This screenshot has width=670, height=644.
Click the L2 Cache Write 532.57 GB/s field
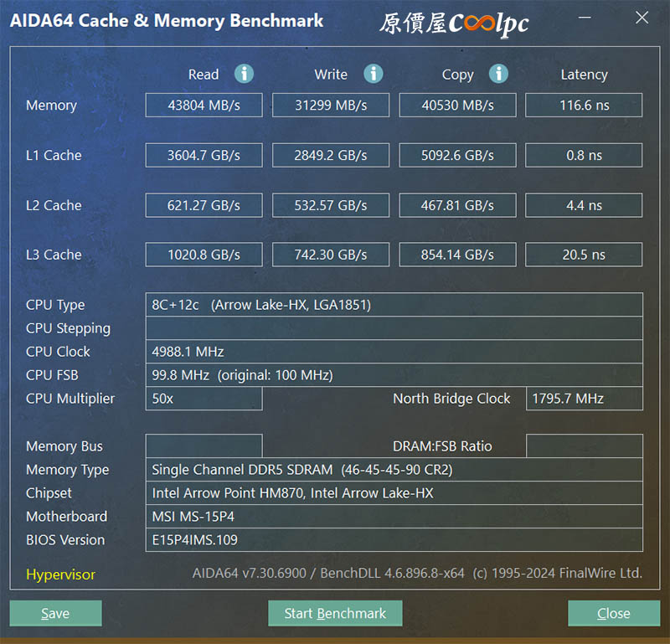click(331, 205)
